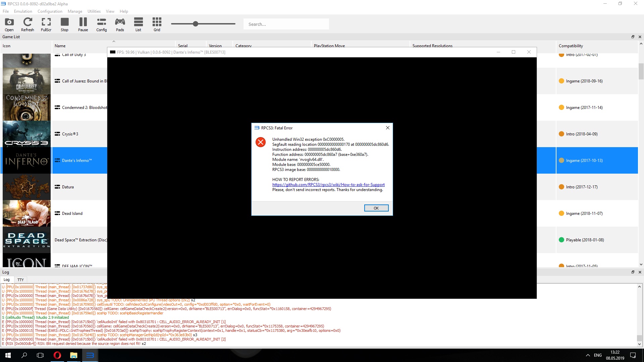The width and height of the screenshot is (644, 362).
Task: Switch to the Log tab
Action: pyautogui.click(x=7, y=280)
